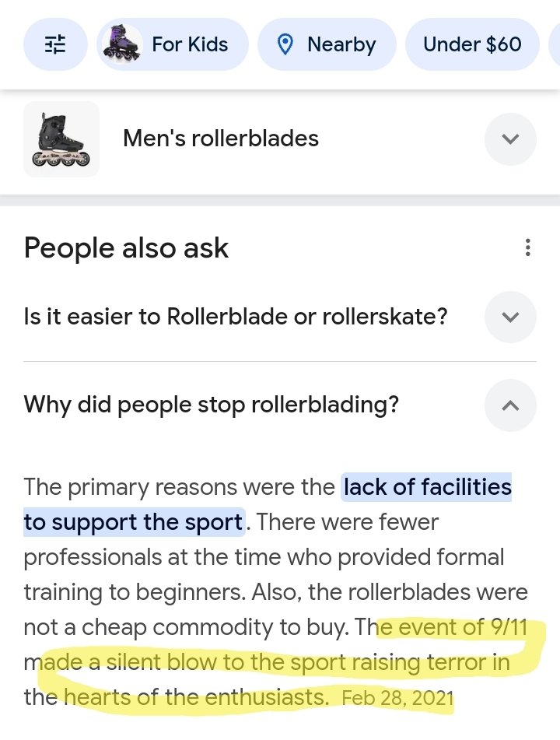The image size is (560, 740).
Task: Apply the Nearby filter label
Action: [341, 44]
